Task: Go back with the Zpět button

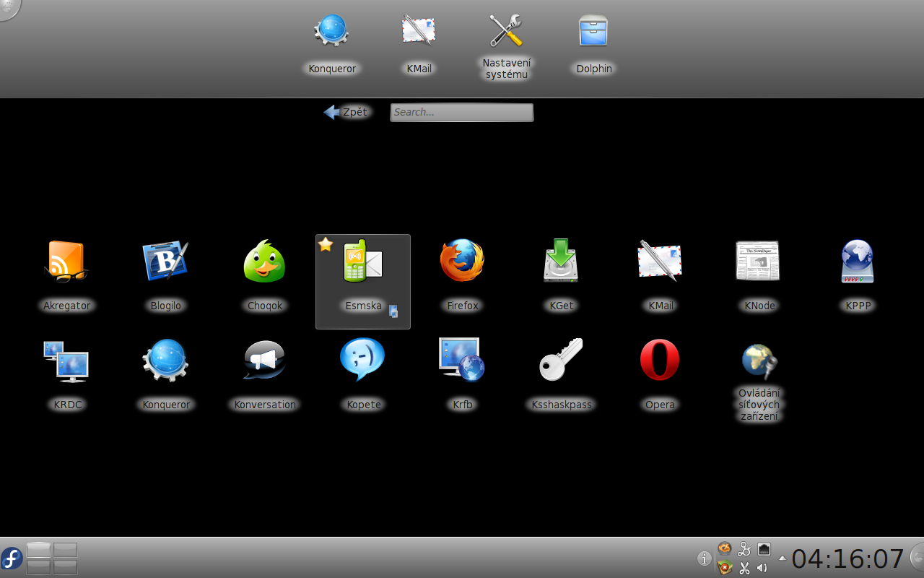Action: 346,112
